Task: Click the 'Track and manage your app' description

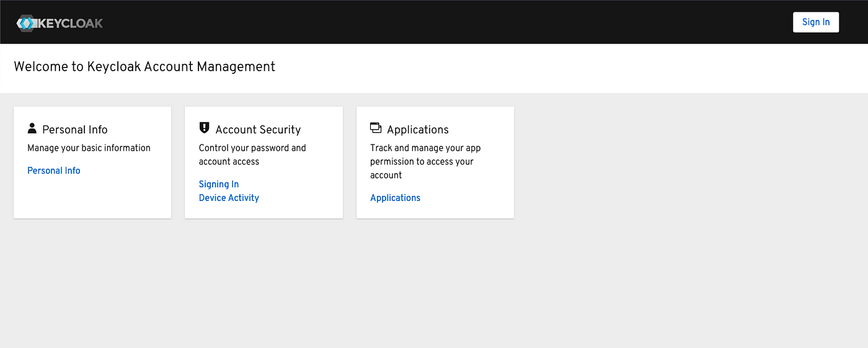Action: (425, 161)
